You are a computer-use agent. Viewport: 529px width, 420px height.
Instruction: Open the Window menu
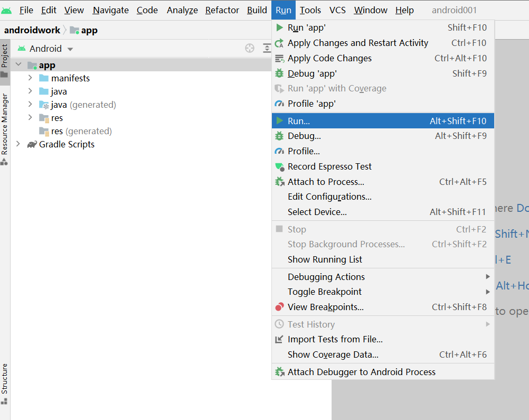tap(371, 10)
